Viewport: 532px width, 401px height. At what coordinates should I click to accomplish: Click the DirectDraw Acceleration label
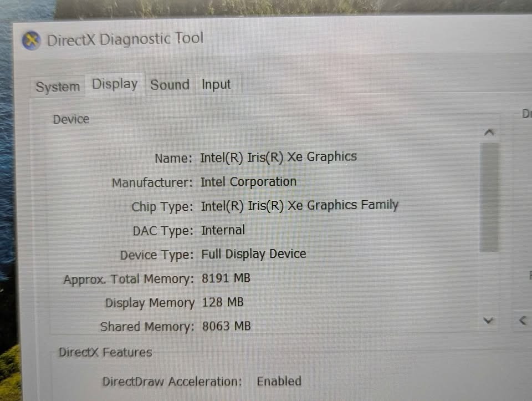click(172, 382)
